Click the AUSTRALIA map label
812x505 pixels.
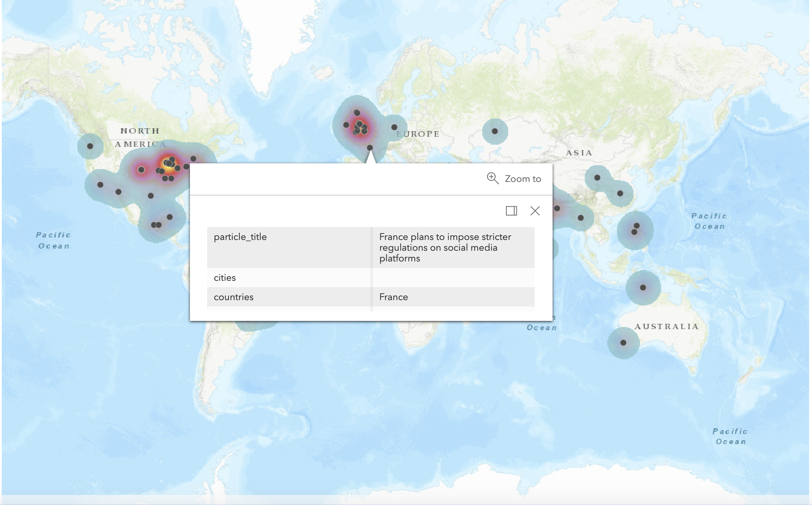coord(666,326)
